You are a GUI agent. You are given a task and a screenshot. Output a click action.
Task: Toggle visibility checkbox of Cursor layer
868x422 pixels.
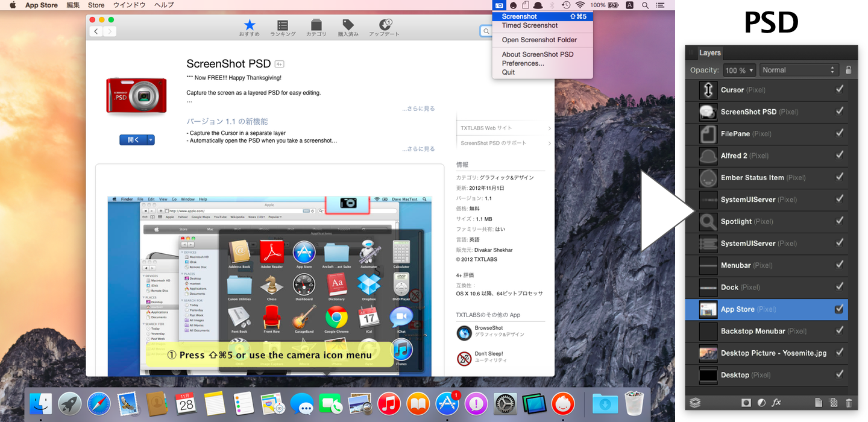coord(839,90)
